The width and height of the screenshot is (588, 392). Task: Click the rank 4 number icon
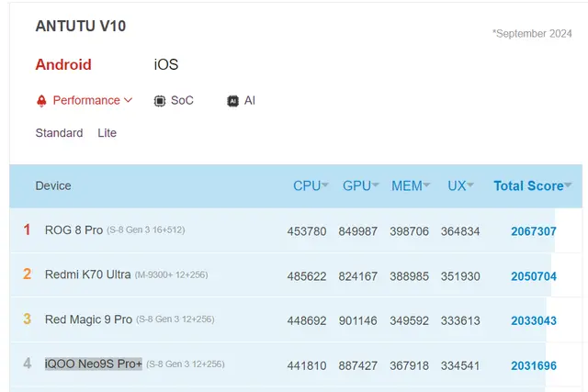click(x=27, y=364)
